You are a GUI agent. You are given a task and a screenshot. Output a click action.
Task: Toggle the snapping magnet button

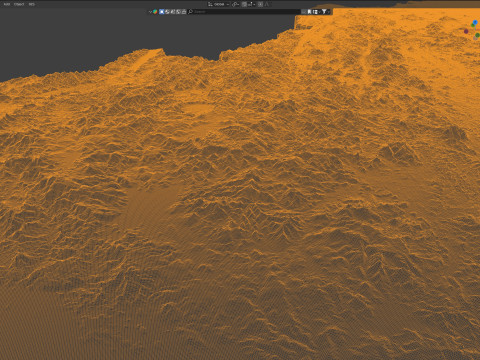[x=244, y=4]
